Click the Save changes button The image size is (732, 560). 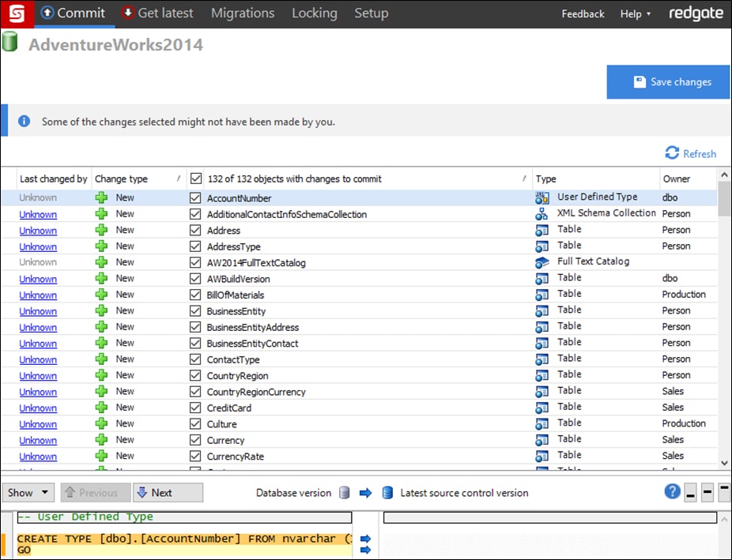click(x=668, y=82)
